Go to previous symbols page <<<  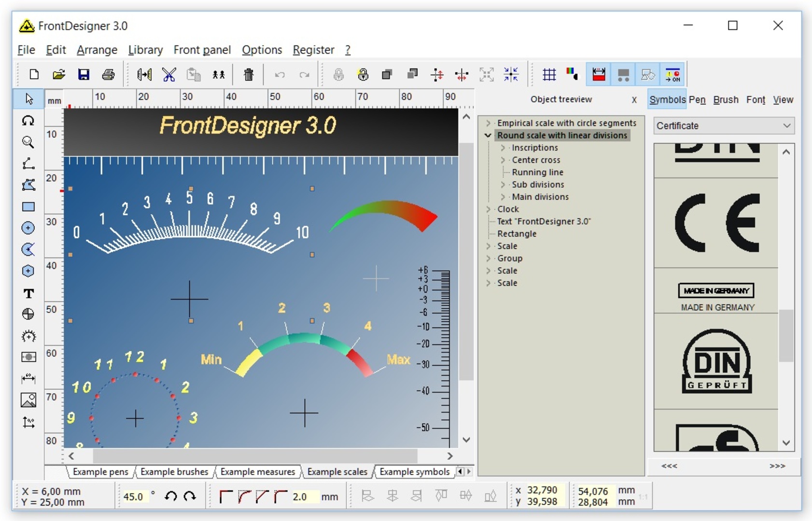(x=669, y=466)
